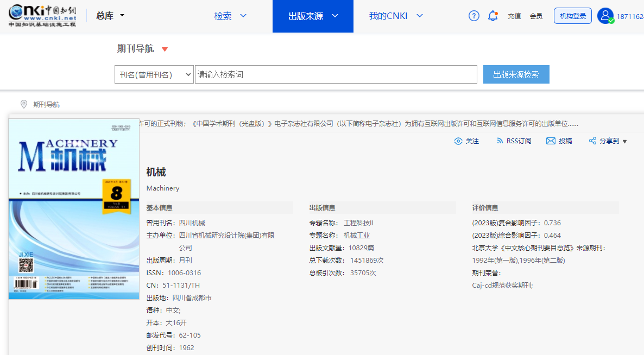Click the 出版地 value 四川省成都市
644x355 pixels.
tap(192, 297)
